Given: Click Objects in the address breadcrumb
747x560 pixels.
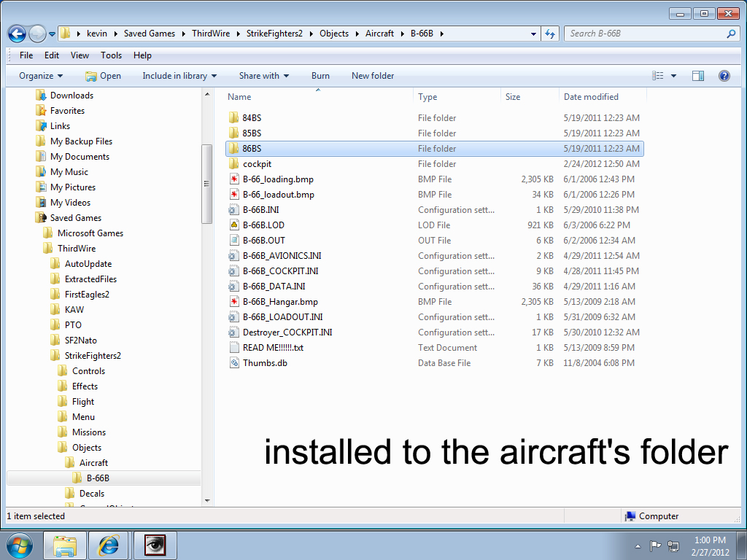Looking at the screenshot, I should [334, 34].
